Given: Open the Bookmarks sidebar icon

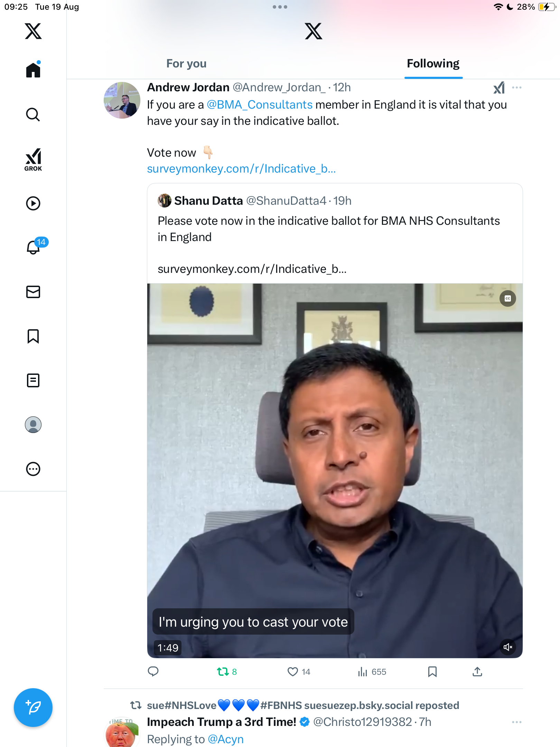Looking at the screenshot, I should tap(33, 336).
